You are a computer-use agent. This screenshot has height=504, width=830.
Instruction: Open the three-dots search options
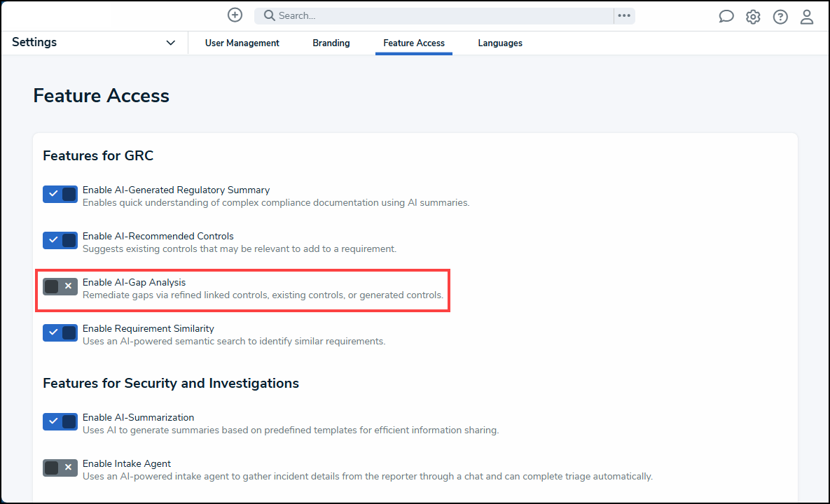tap(625, 16)
